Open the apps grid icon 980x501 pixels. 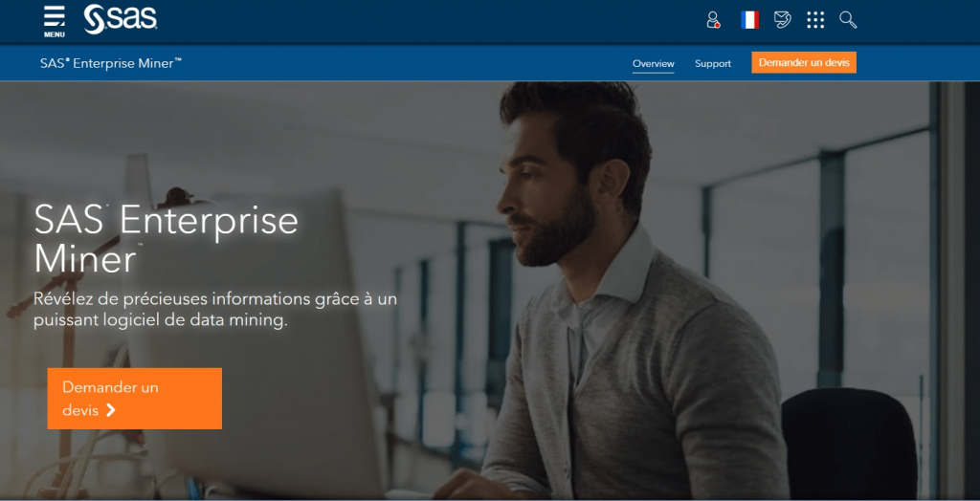[x=815, y=20]
